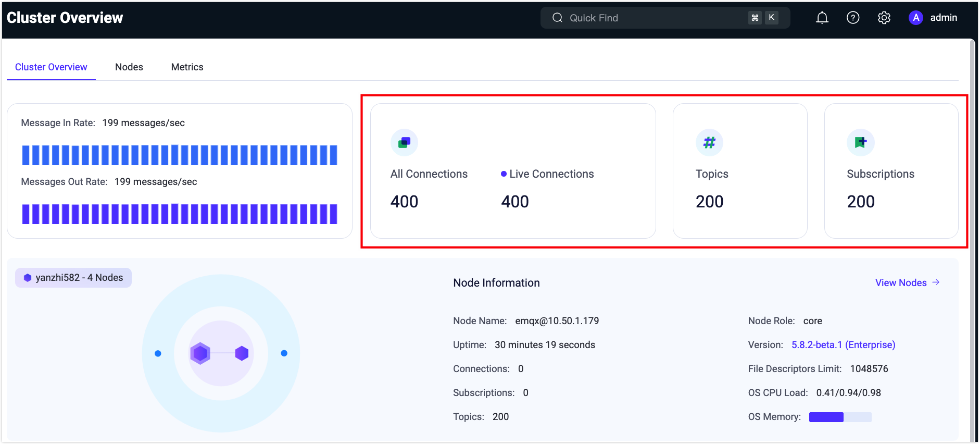Select the smaller hexagon node in topology
Viewport: 980px width, 444px height.
tap(242, 353)
